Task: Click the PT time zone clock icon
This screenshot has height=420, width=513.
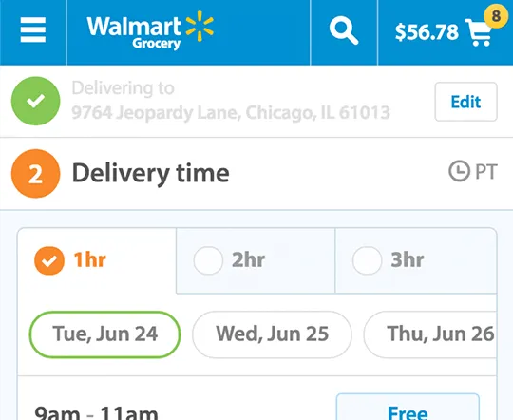Action: (x=459, y=171)
